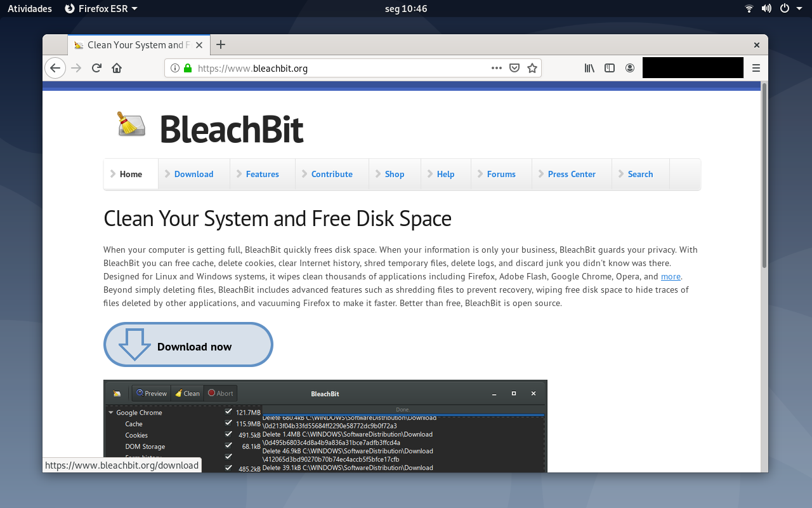The width and height of the screenshot is (812, 508).
Task: Open the Search navigation link
Action: (x=640, y=174)
